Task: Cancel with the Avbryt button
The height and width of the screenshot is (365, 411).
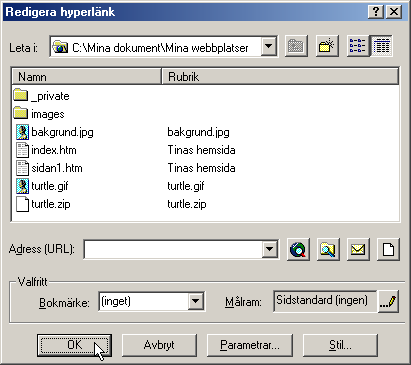Action: tap(159, 345)
